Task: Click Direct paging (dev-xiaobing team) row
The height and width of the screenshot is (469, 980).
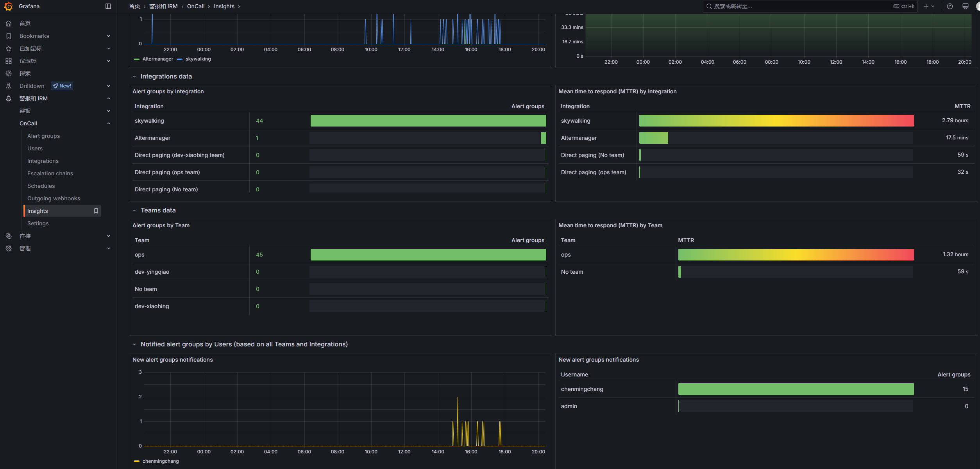Action: (340, 155)
